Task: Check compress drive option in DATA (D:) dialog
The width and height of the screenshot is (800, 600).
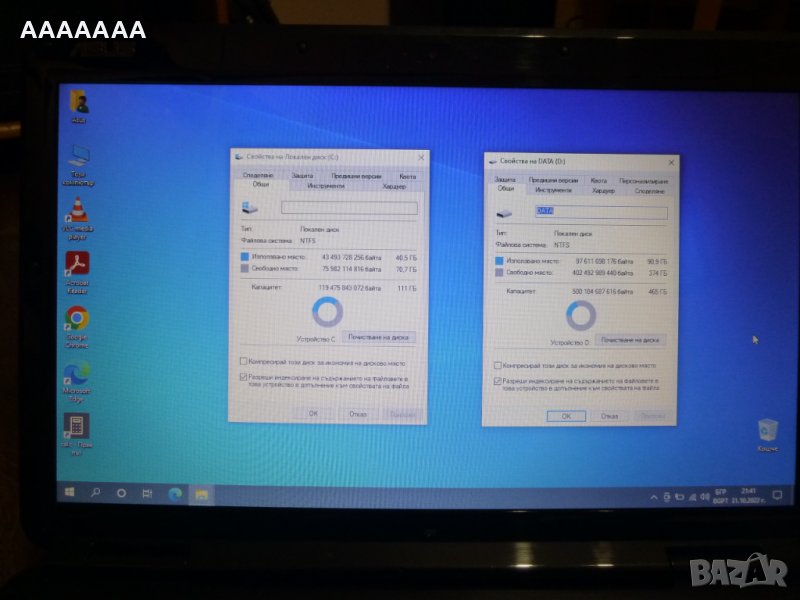Action: coord(498,366)
